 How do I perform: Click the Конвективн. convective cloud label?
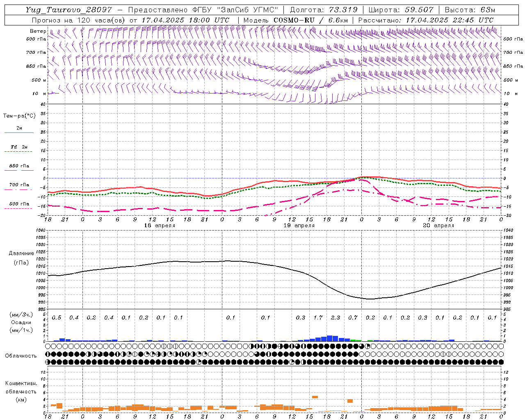tap(21, 384)
